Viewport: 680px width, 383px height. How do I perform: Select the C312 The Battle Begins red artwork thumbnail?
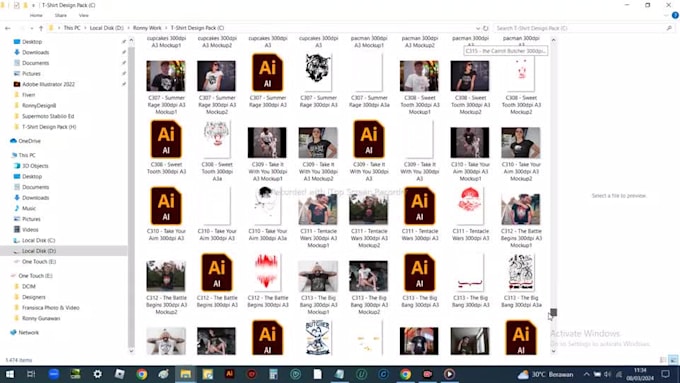(x=267, y=272)
